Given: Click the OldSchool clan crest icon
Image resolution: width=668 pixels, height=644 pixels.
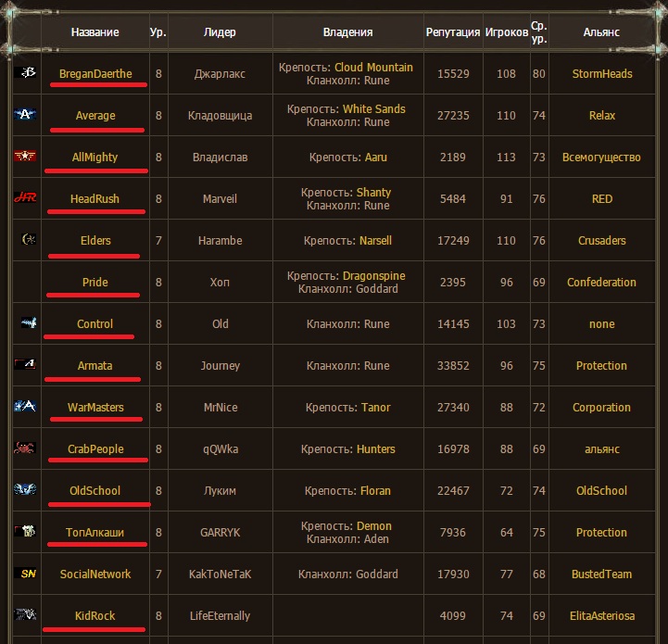Looking at the screenshot, I should 26,490.
